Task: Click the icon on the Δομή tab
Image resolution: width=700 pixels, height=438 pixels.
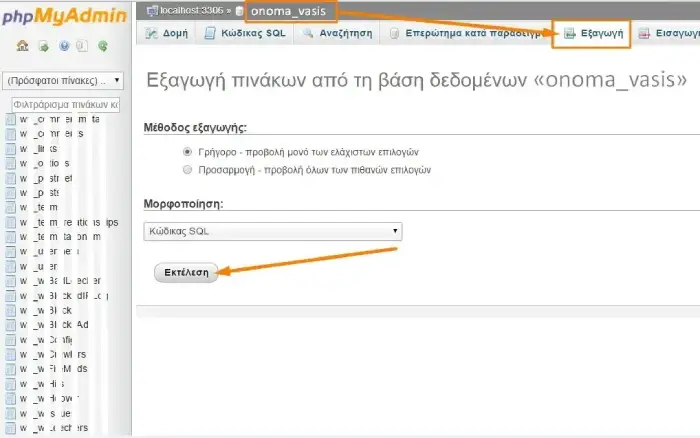Action: click(152, 33)
